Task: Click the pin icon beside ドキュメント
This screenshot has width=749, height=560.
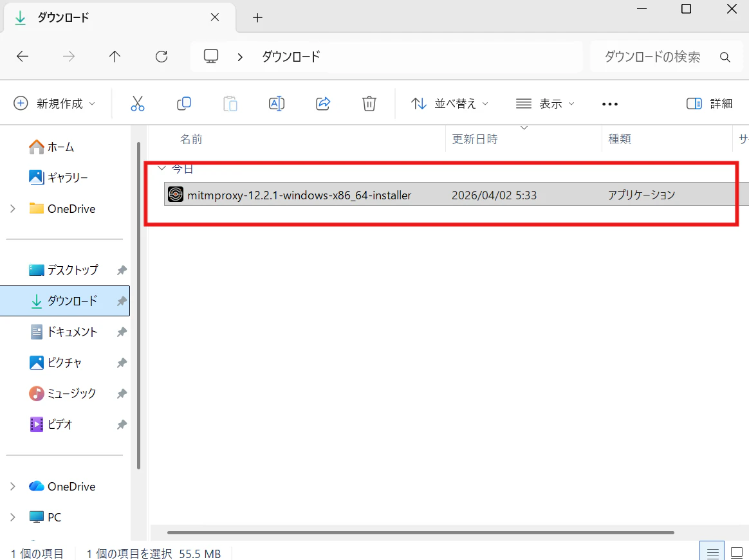Action: tap(122, 332)
